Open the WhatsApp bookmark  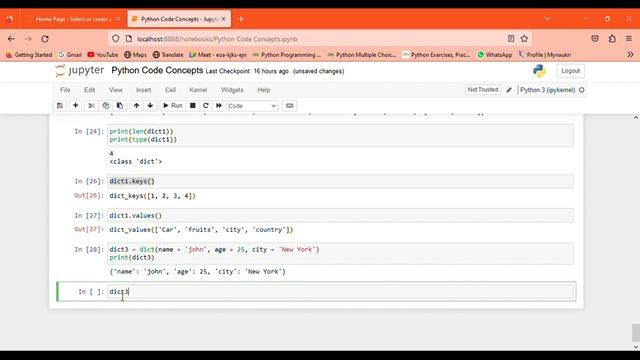click(494, 55)
